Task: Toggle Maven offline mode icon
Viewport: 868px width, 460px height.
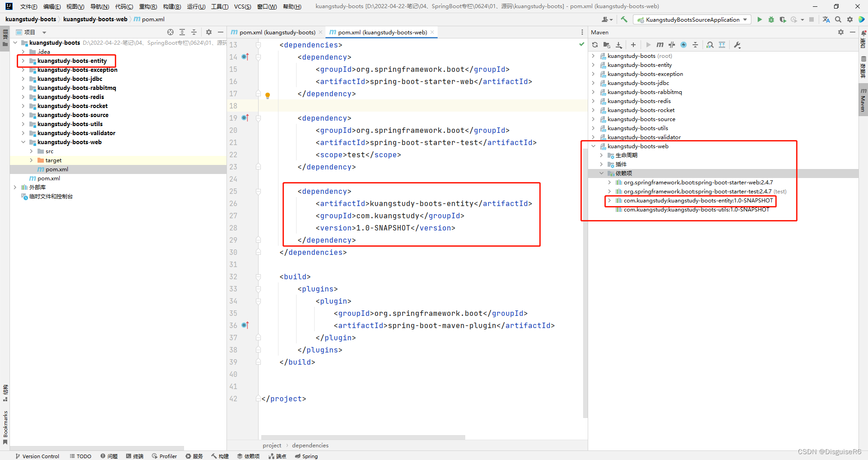Action: (672, 45)
